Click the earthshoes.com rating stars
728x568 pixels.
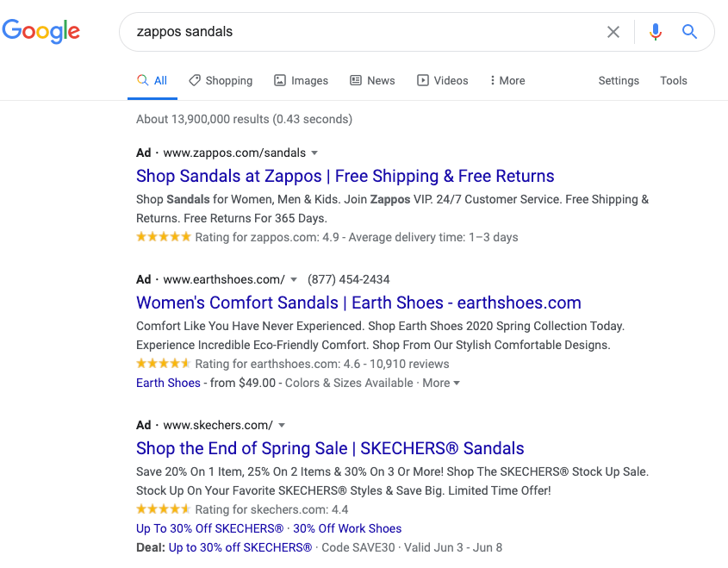pos(163,364)
